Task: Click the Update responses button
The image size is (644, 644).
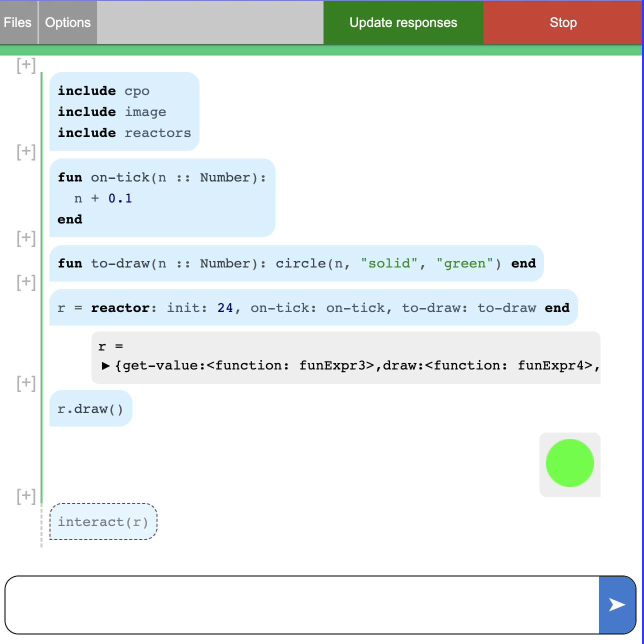Action: 403,22
